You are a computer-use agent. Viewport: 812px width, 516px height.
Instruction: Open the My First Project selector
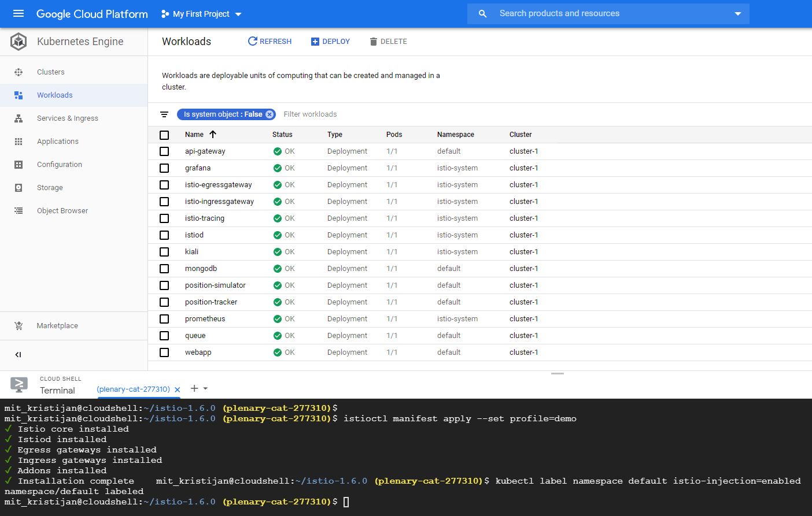(201, 14)
